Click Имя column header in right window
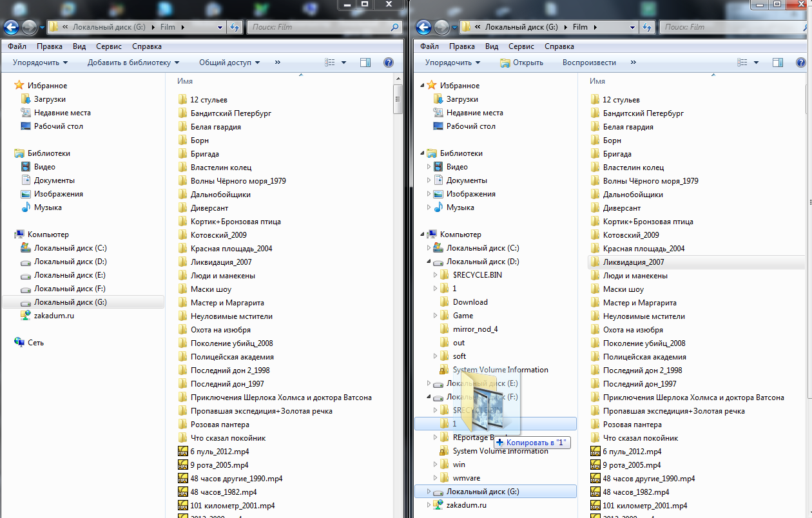Viewport: 812px width, 518px height. [x=597, y=81]
